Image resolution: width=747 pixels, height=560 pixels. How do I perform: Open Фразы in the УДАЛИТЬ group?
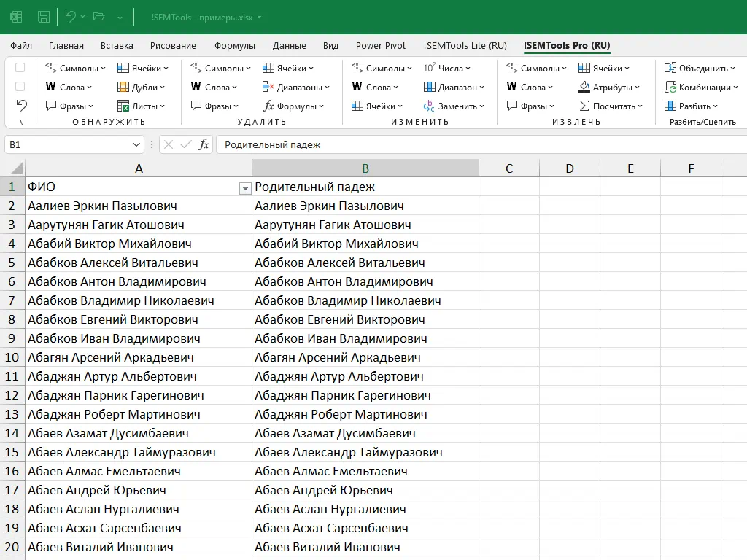(215, 106)
